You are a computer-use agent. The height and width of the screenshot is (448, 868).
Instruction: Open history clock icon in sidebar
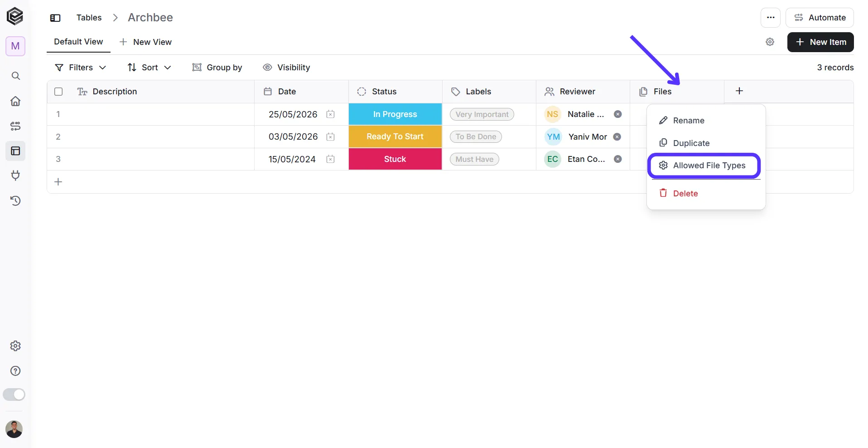pos(15,201)
